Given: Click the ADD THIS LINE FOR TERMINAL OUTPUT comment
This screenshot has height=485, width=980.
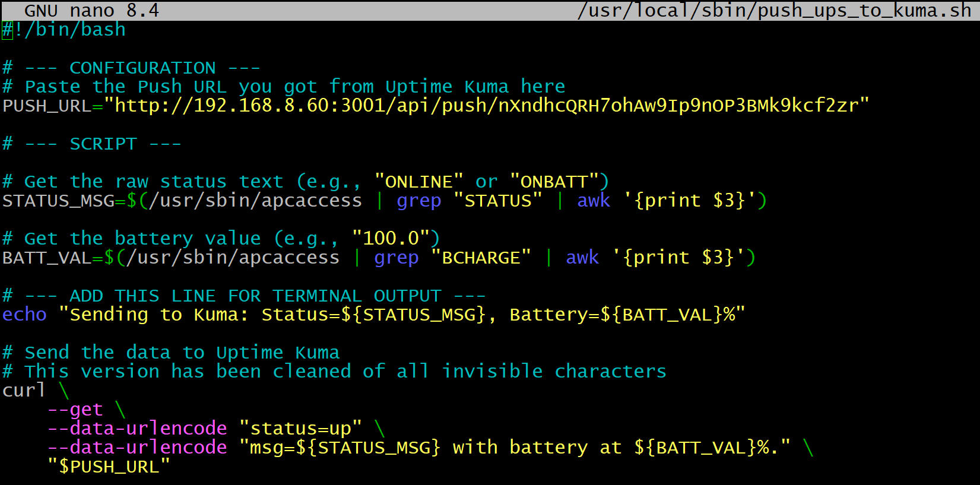Looking at the screenshot, I should [243, 296].
